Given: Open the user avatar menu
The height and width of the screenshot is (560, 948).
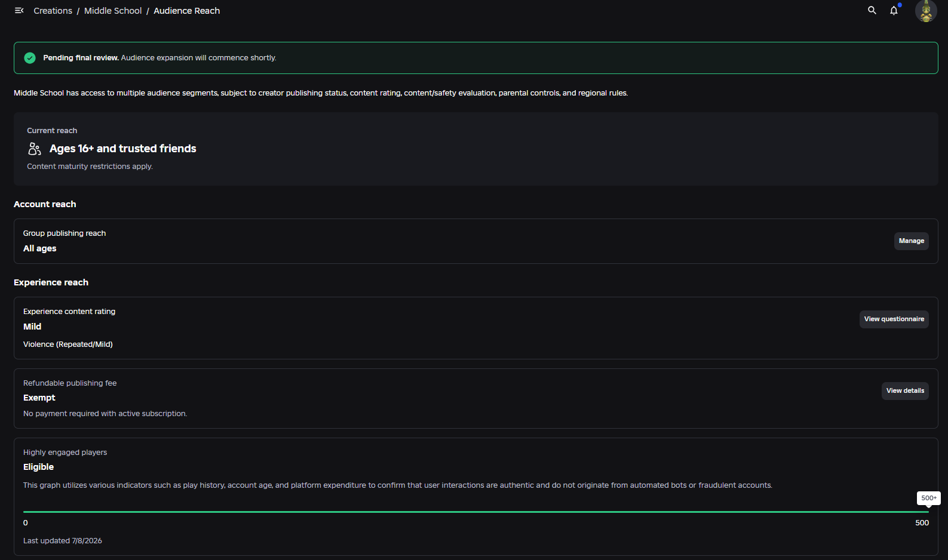Looking at the screenshot, I should coord(926,11).
